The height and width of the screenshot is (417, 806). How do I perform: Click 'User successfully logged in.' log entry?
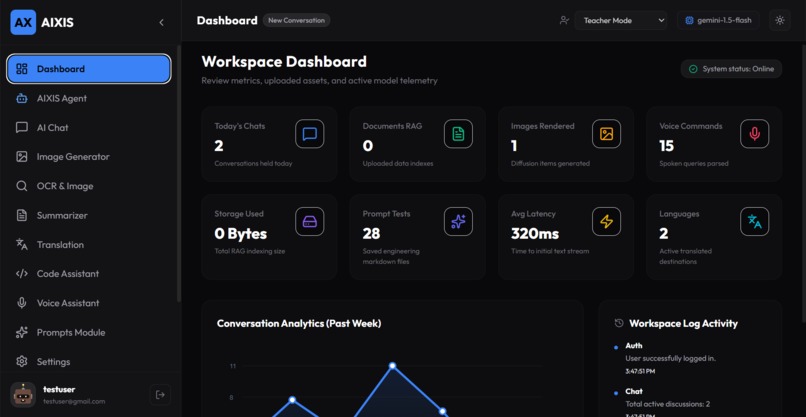[x=670, y=358]
